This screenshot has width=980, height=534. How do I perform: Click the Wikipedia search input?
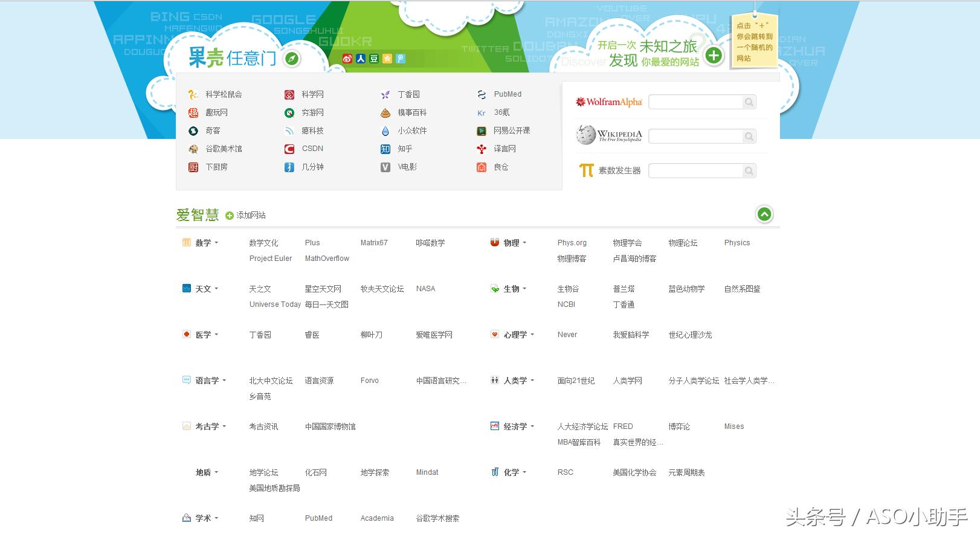coord(695,137)
